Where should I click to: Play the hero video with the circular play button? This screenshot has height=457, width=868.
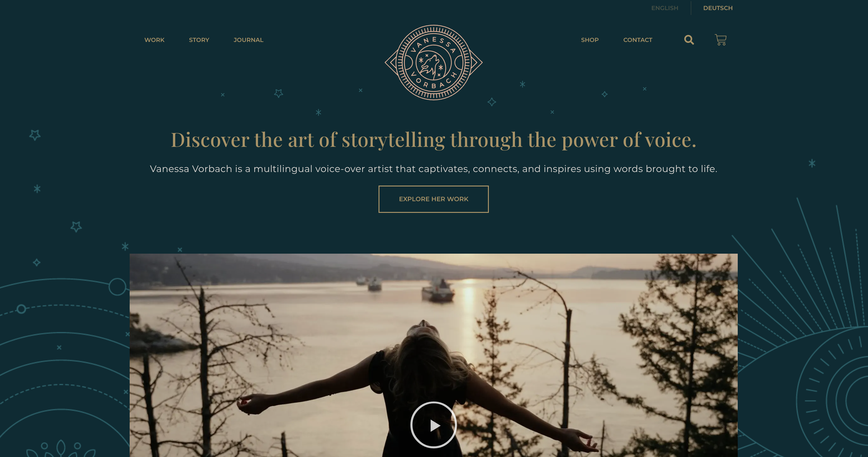(433, 425)
